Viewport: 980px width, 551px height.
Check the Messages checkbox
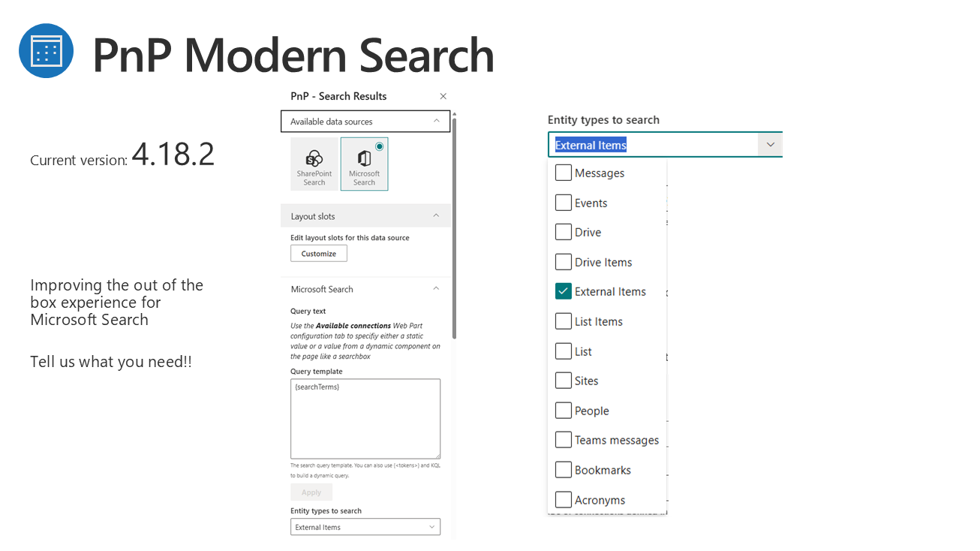click(564, 173)
